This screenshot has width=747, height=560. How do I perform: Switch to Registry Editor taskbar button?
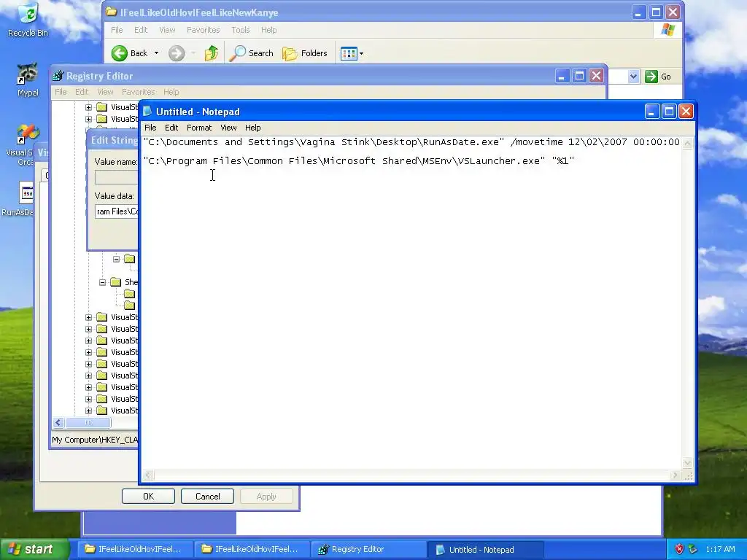coord(368,549)
